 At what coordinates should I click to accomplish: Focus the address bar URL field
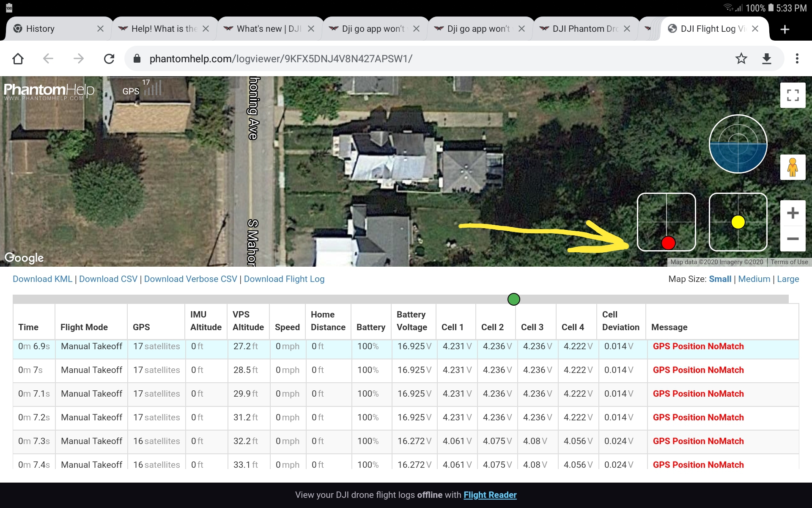click(431, 58)
